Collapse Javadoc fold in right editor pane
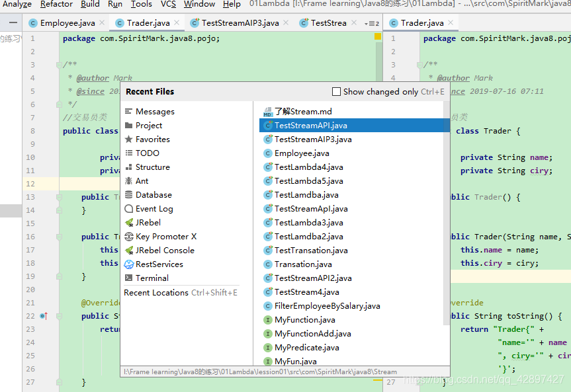Image resolution: width=571 pixels, height=392 pixels. pos(419,65)
